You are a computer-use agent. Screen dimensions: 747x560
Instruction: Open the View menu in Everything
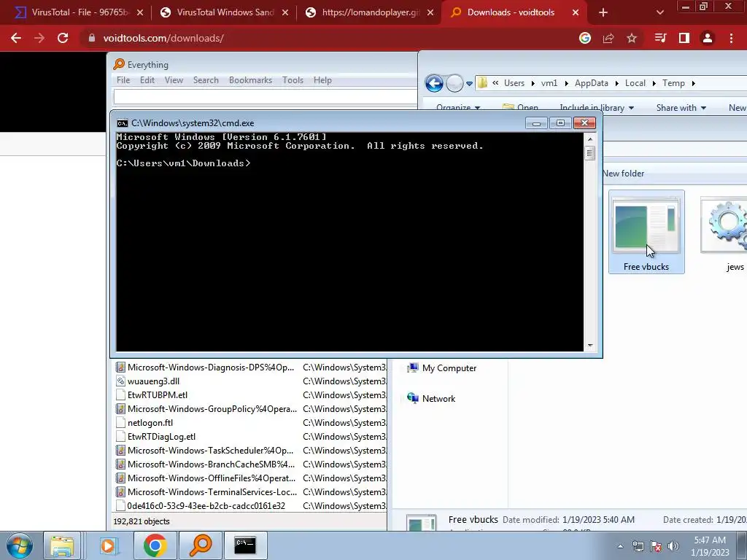pos(174,80)
